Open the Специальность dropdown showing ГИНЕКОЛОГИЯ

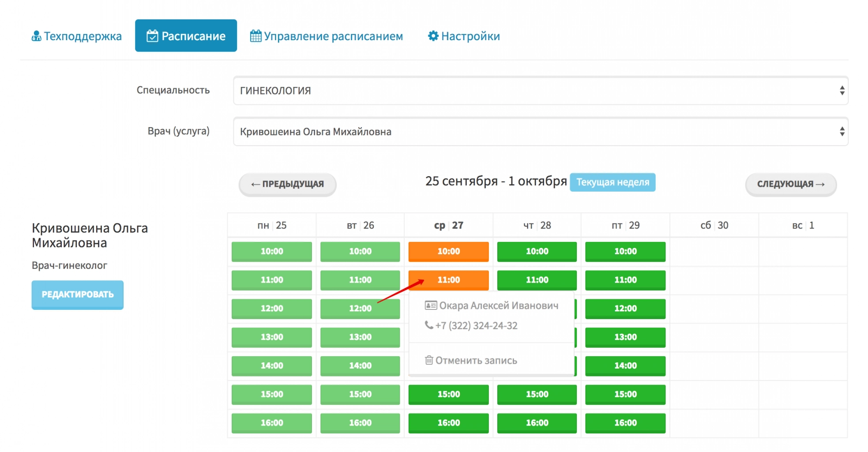540,91
